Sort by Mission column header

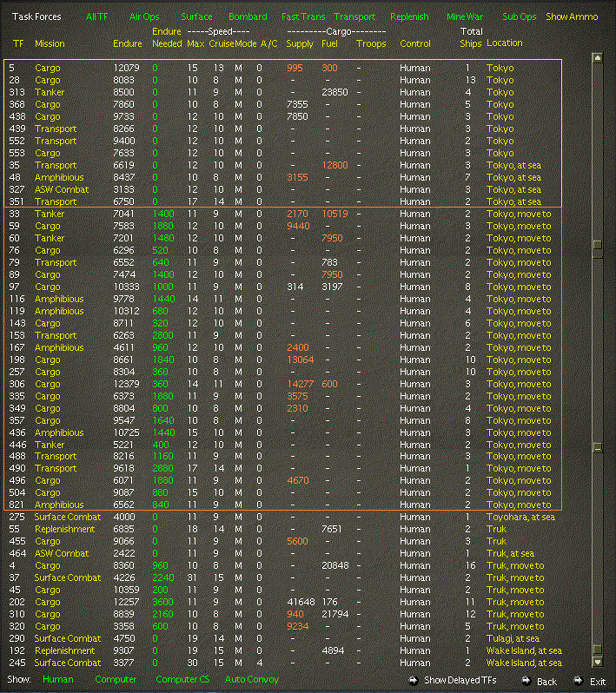[x=50, y=43]
